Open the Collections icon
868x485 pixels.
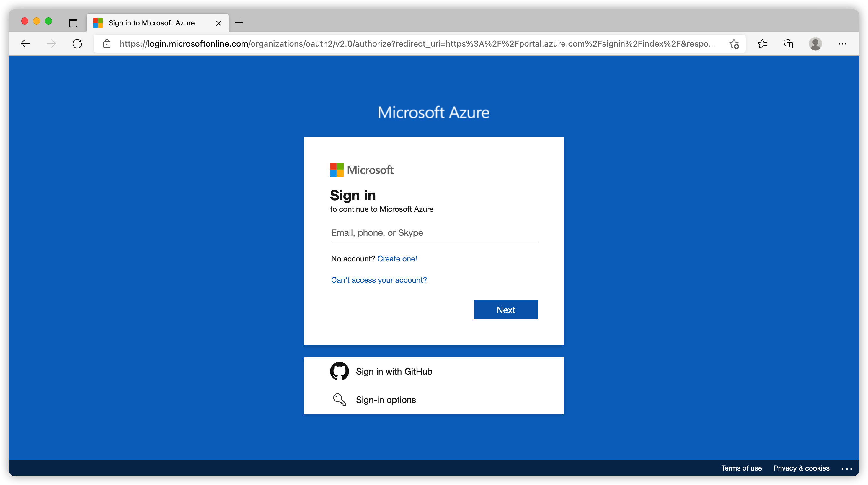[x=789, y=44]
